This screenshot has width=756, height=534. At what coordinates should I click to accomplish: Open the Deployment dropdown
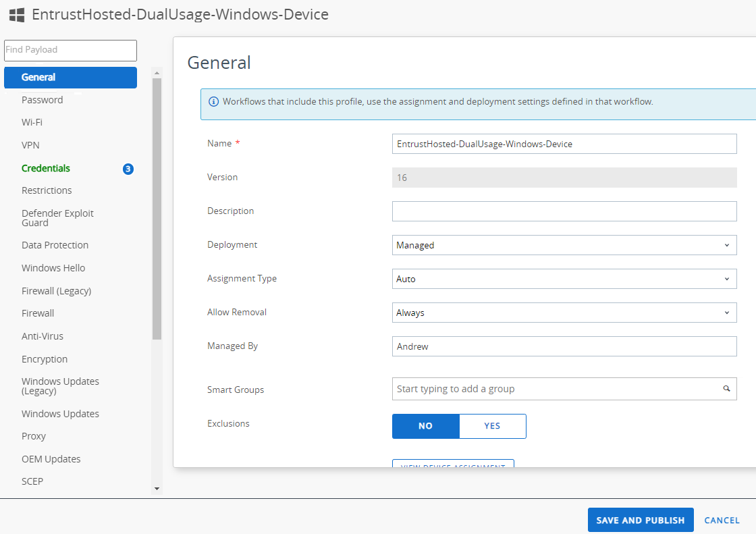(564, 245)
